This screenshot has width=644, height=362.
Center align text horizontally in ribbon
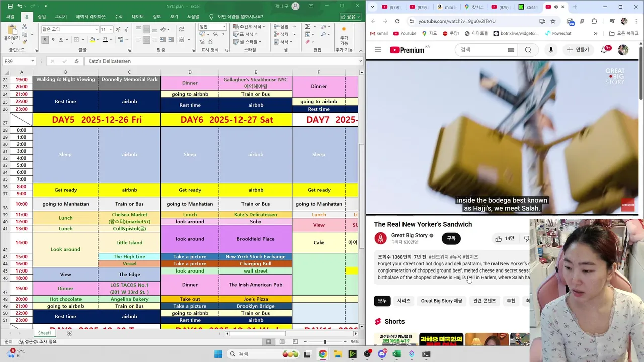pos(146,39)
